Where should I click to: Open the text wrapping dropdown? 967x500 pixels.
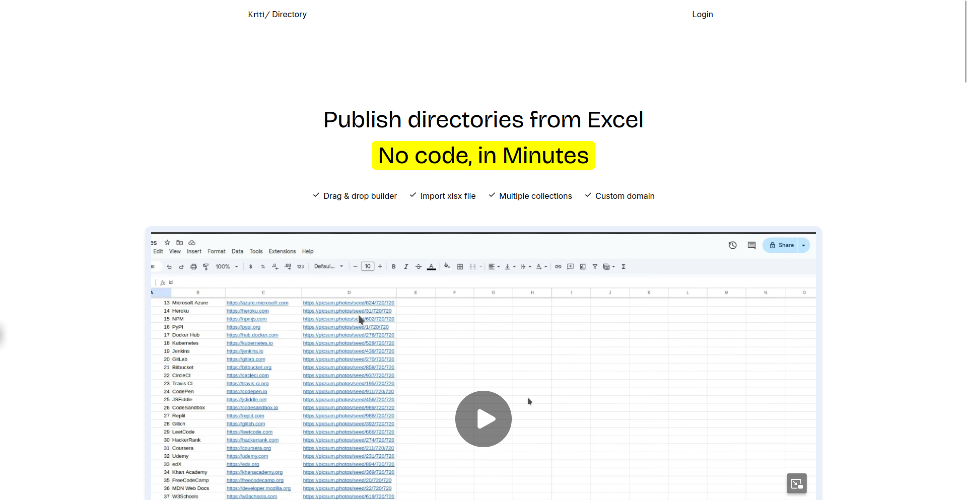[x=525, y=267]
